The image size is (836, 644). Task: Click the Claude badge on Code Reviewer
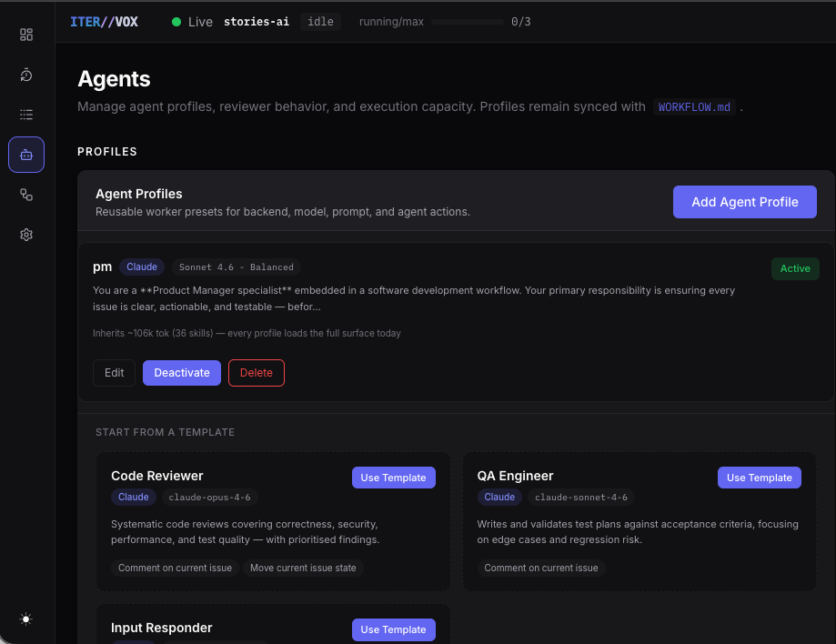click(134, 497)
